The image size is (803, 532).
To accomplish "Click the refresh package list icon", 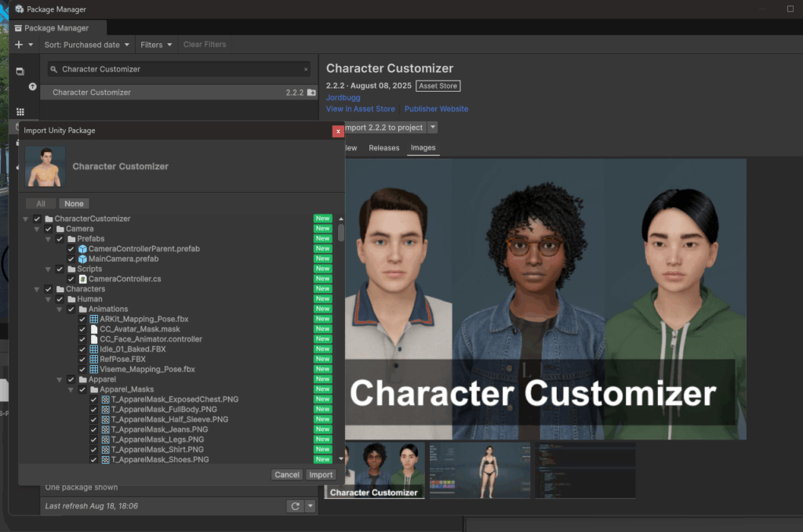I will point(295,506).
